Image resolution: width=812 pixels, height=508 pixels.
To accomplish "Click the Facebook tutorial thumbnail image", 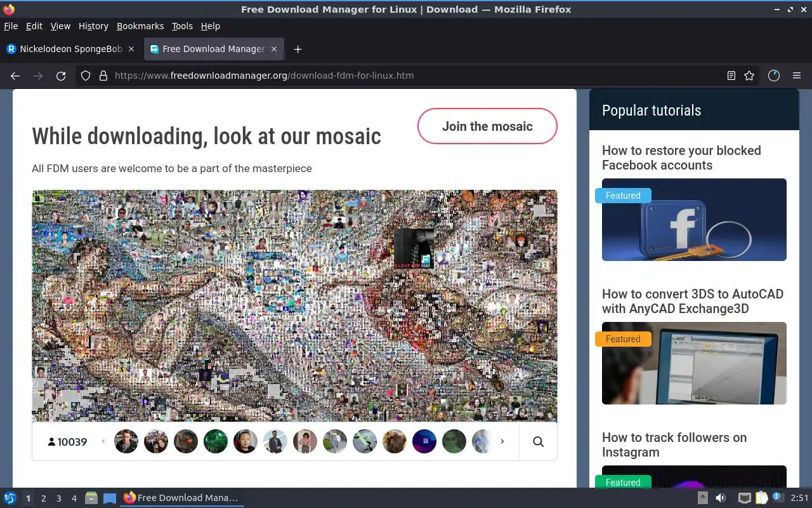I will [694, 220].
